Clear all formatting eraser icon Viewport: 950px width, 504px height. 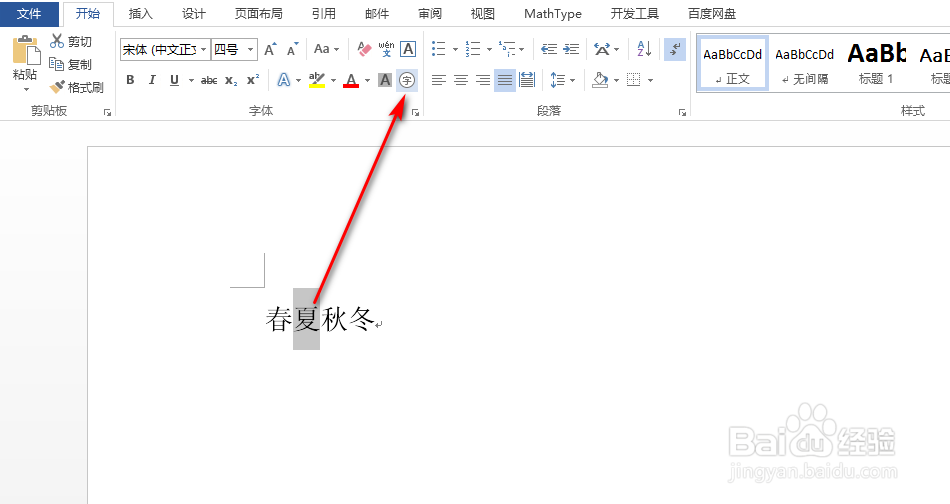364,49
